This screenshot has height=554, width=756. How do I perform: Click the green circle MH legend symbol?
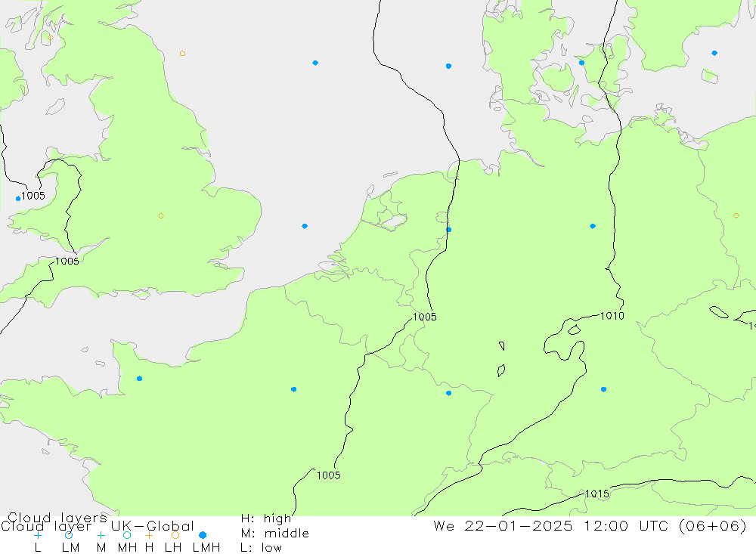tap(127, 535)
